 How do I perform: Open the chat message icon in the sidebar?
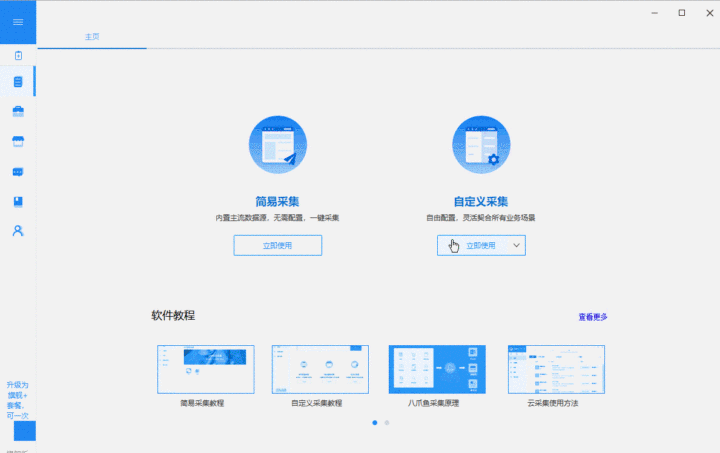pos(18,172)
